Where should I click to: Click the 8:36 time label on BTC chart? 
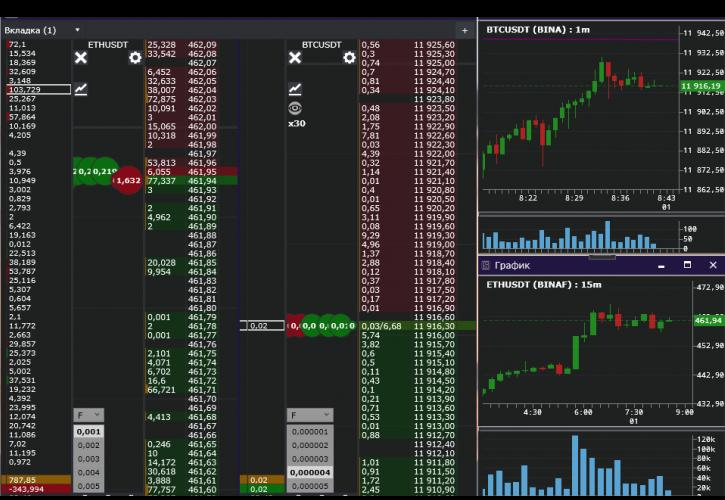(x=620, y=198)
